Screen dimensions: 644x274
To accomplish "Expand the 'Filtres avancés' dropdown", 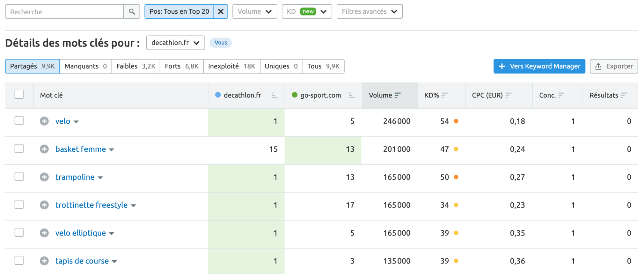I will (369, 12).
